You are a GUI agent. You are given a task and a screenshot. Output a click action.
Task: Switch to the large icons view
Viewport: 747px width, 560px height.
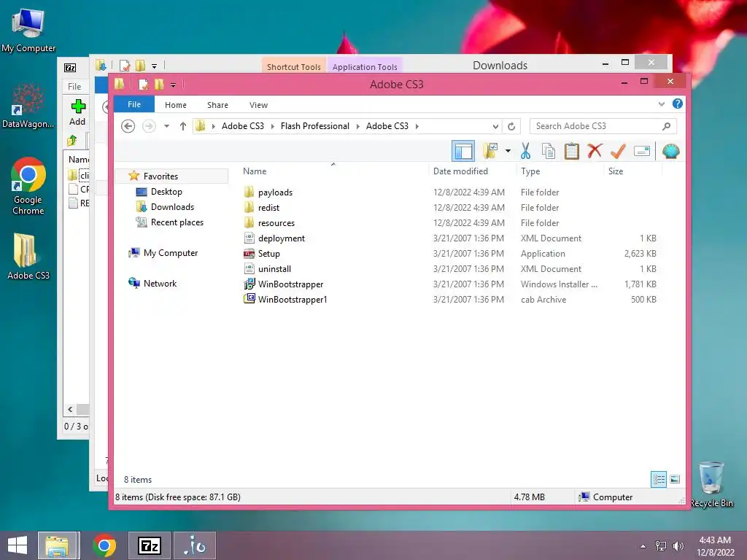[675, 480]
